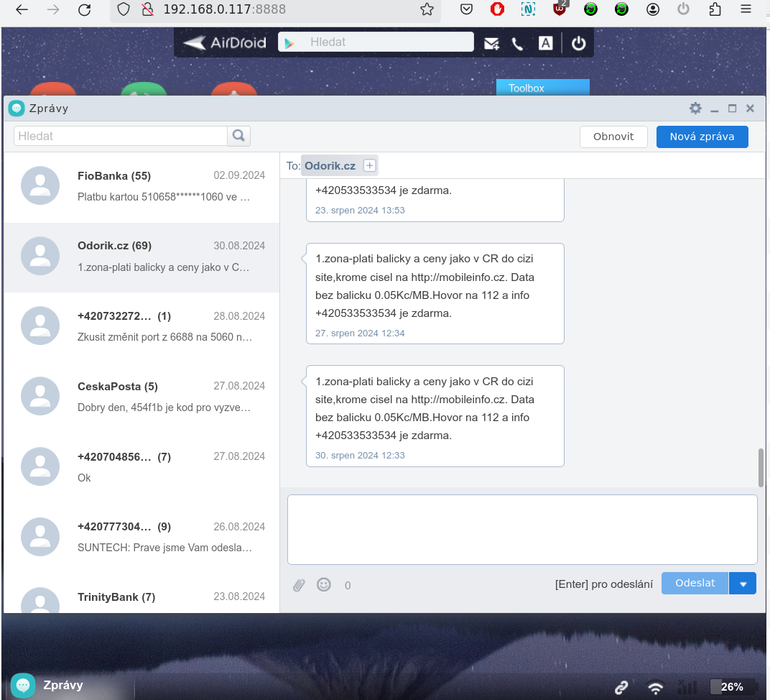Click the letter A icon in AirDroid bar
Image resolution: width=770 pixels, height=700 pixels.
(x=546, y=43)
